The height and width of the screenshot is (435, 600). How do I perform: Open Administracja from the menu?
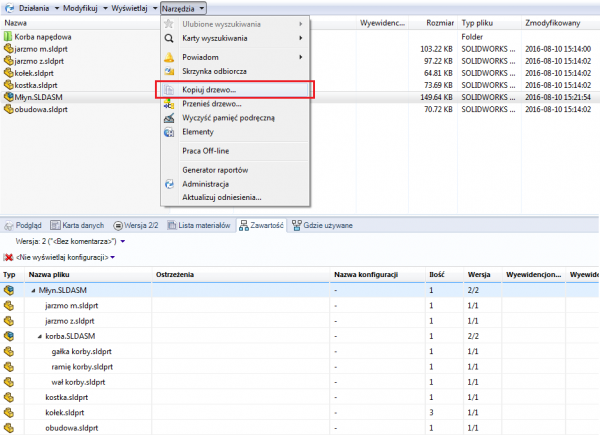click(205, 184)
